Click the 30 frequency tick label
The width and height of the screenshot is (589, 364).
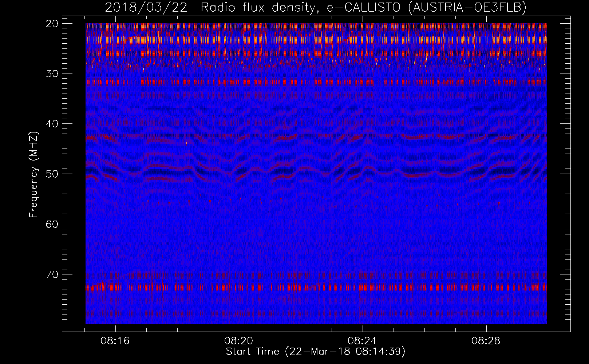[x=52, y=74]
